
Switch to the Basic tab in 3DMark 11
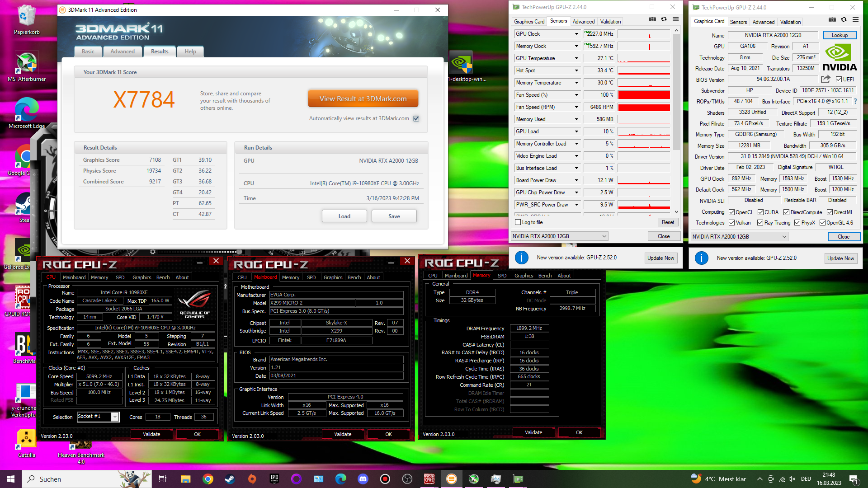[88, 52]
